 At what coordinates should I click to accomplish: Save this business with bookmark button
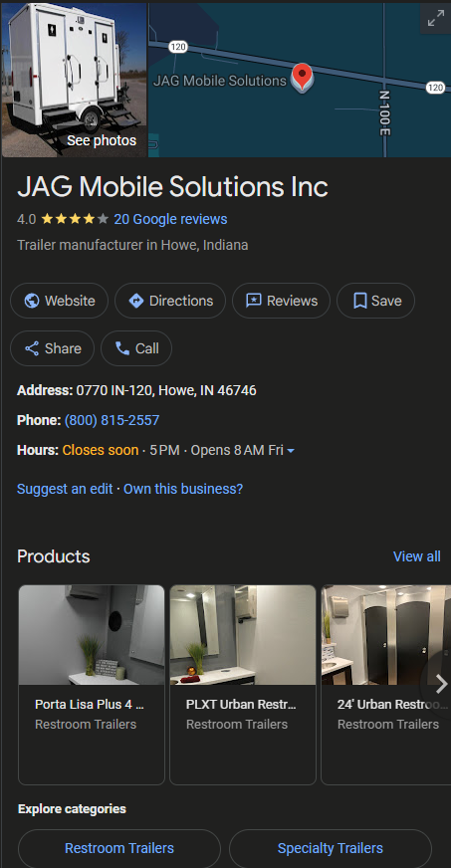[x=375, y=301]
